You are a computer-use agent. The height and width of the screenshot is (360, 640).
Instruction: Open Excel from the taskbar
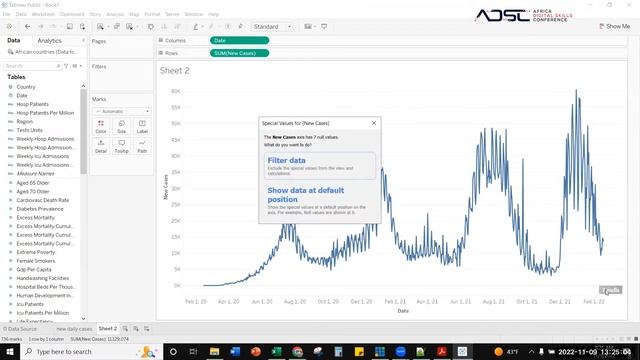276,351
